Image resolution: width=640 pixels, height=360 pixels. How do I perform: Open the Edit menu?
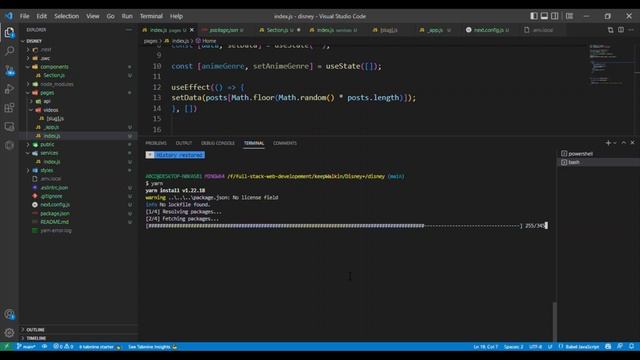[42, 16]
